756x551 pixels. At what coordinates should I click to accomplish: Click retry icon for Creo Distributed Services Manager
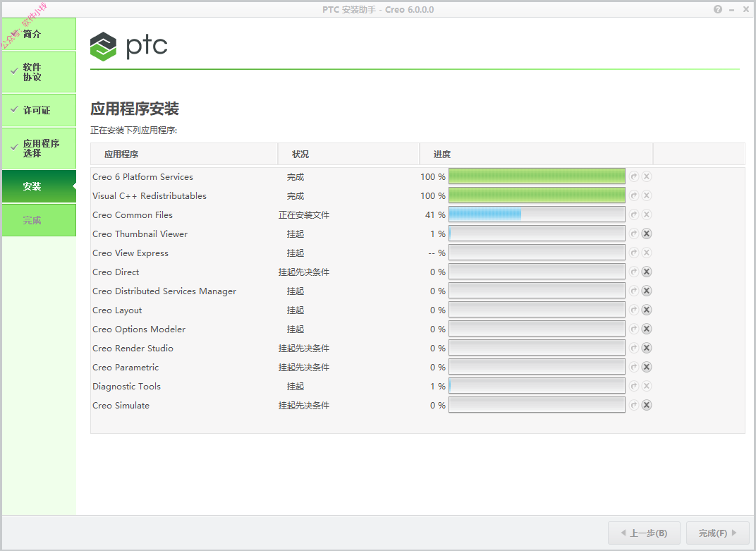(634, 291)
